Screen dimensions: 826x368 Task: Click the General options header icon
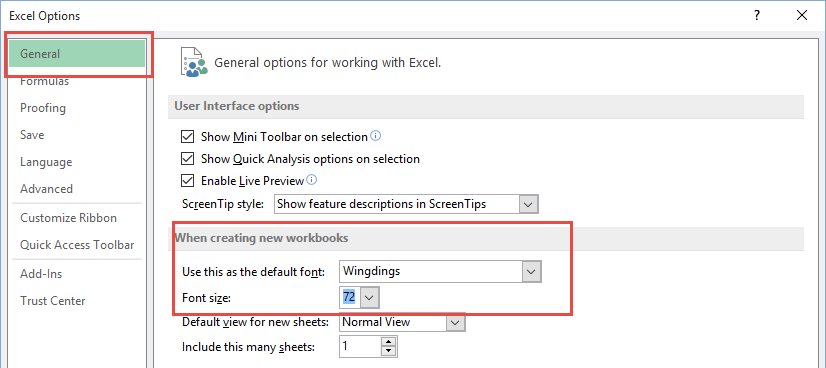(x=193, y=62)
